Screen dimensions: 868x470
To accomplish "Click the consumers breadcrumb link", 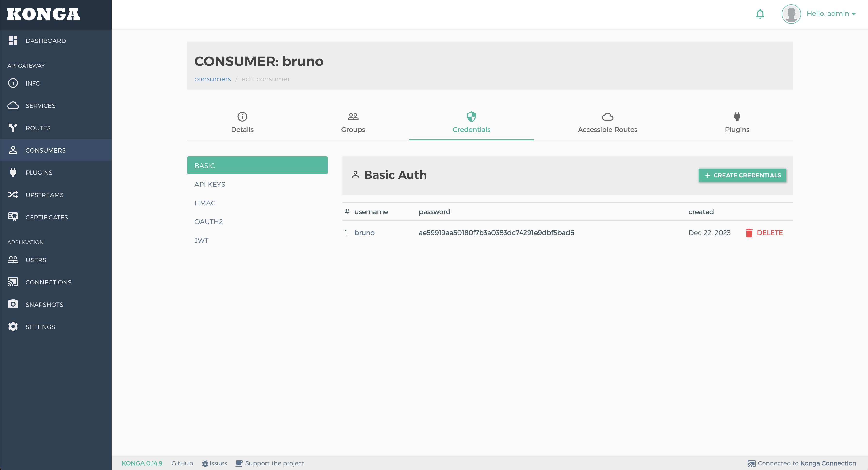I will tap(212, 79).
